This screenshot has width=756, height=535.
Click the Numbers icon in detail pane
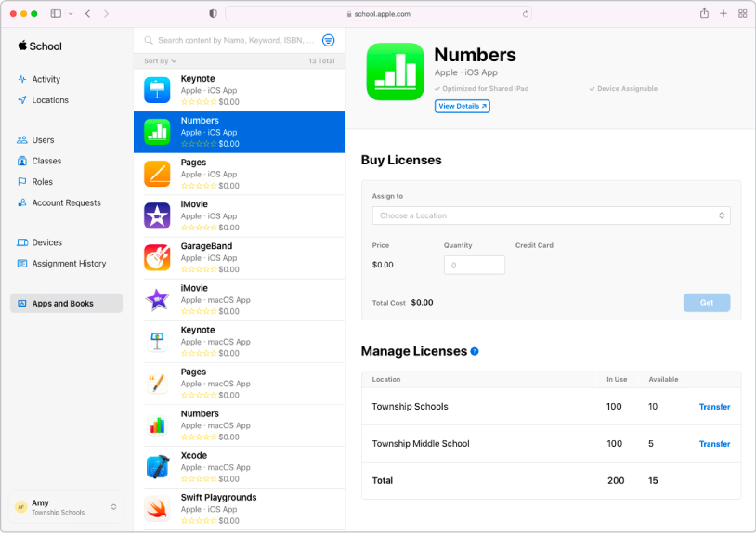click(396, 71)
